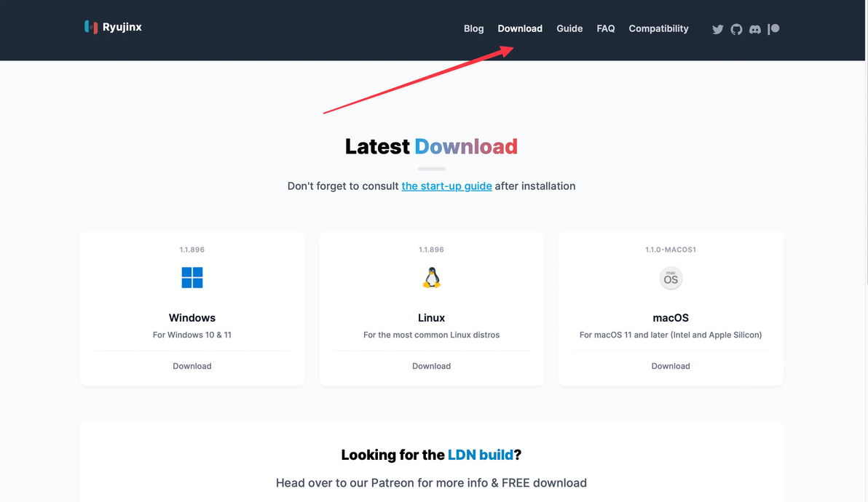The width and height of the screenshot is (868, 502).
Task: Open the FAQ nav item
Action: point(606,29)
